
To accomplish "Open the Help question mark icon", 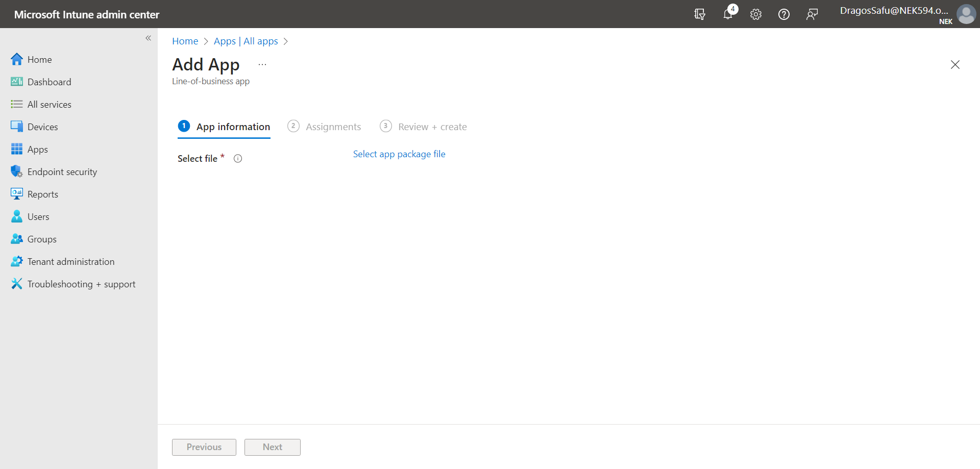I will pyautogui.click(x=784, y=14).
